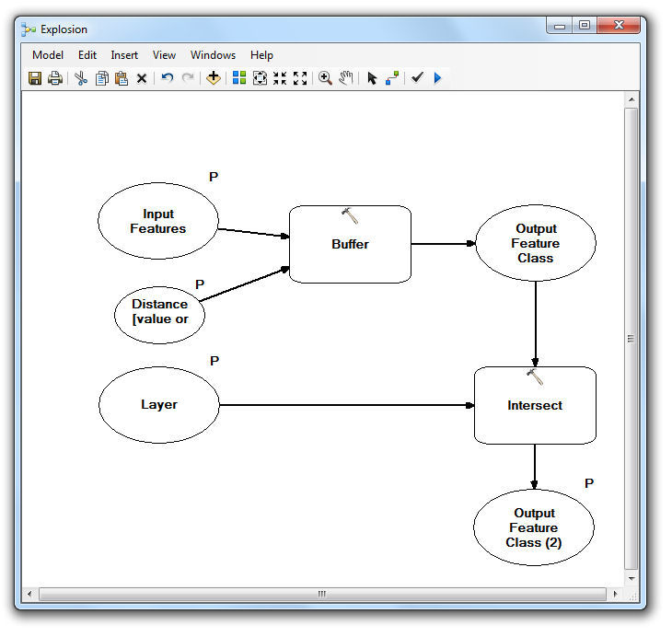Select the Output Feature Class oval

(x=536, y=243)
